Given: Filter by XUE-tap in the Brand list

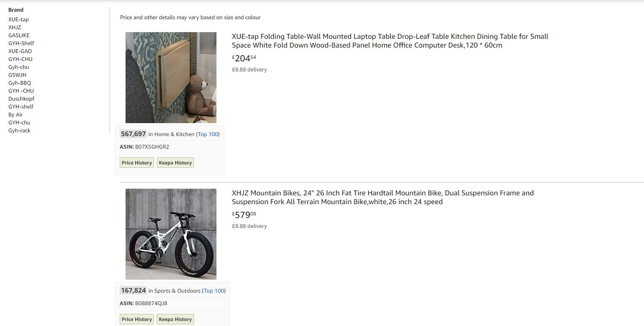Looking at the screenshot, I should click(x=18, y=19).
